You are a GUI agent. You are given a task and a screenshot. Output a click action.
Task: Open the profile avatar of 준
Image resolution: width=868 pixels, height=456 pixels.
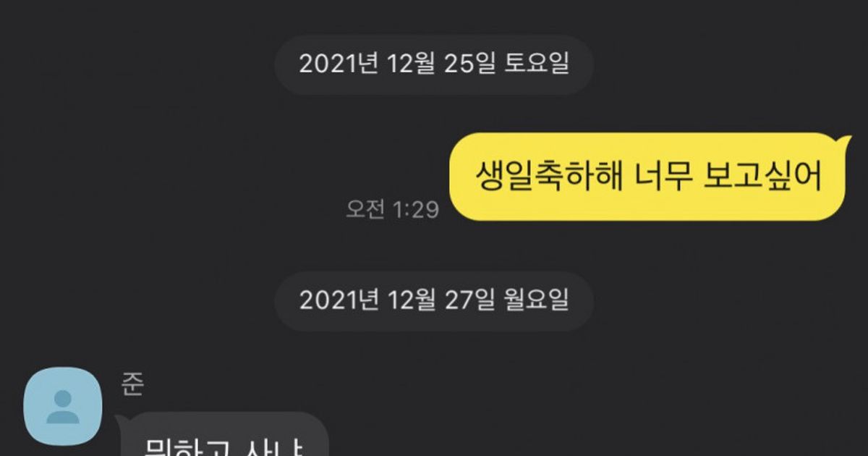[x=63, y=406]
